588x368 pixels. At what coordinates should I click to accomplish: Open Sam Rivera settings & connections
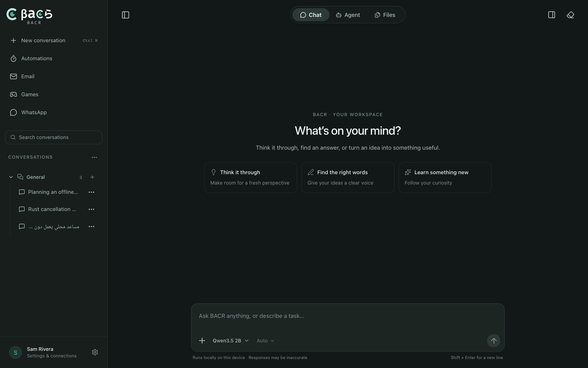(x=52, y=352)
